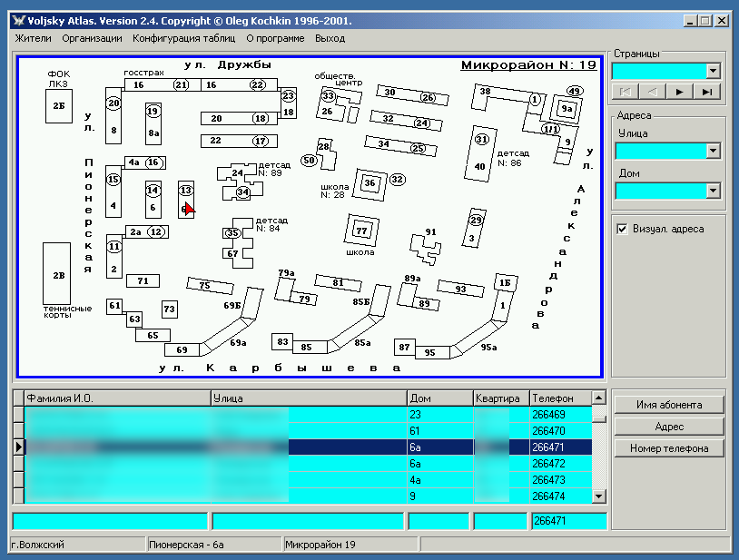Jump to the last page button
This screenshot has height=560, width=739.
point(706,91)
